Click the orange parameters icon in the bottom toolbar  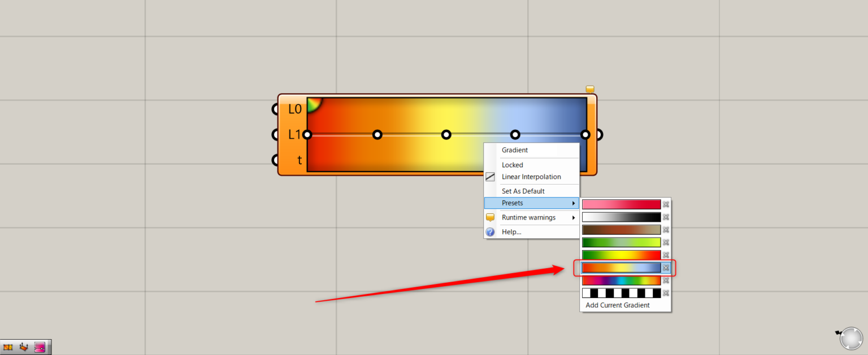point(8,347)
